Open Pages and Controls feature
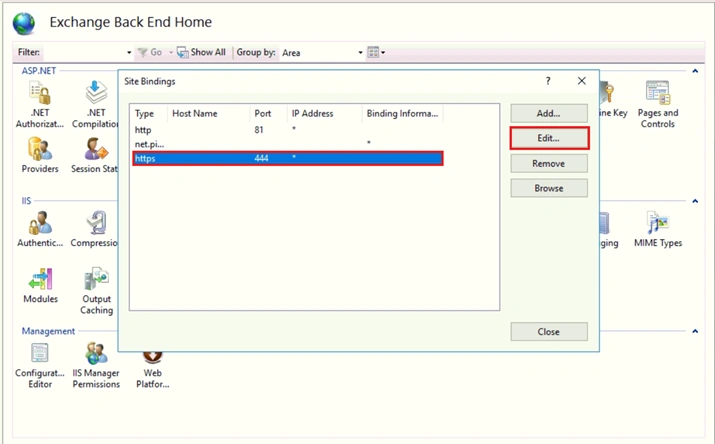Viewport: 715px width, 444px height. [x=658, y=104]
